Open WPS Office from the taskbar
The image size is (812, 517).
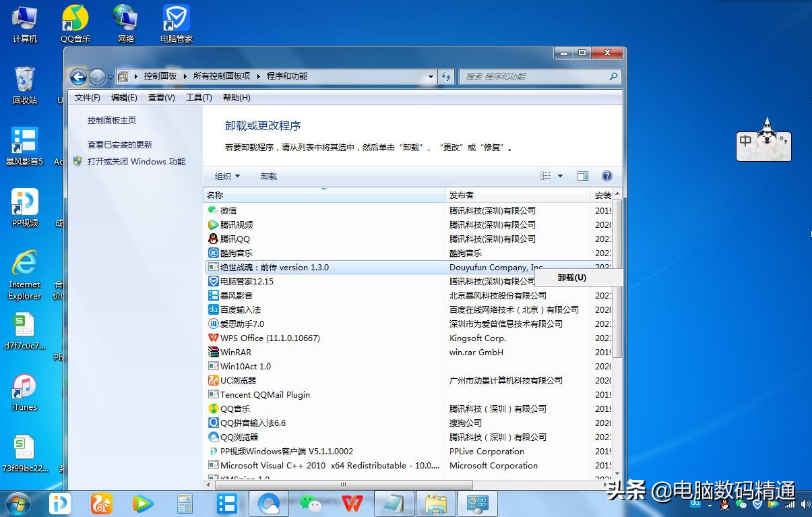click(x=352, y=504)
